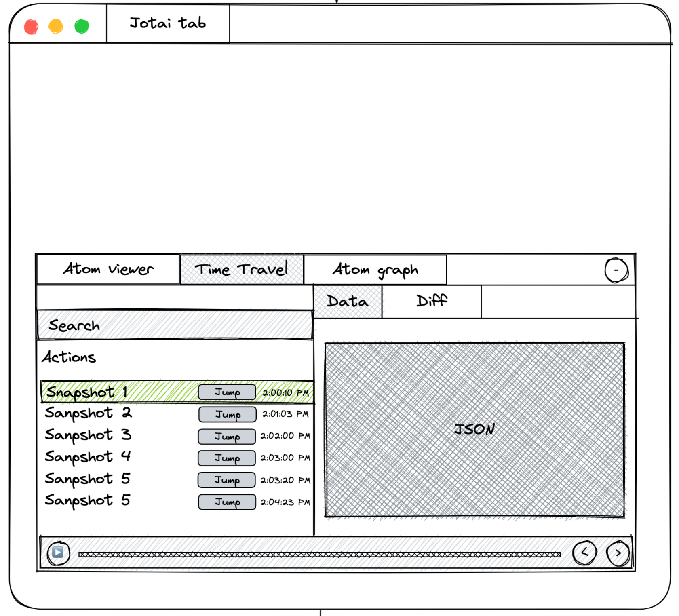Focus the Search input field
Viewport: 679px width, 616px height.
point(175,325)
